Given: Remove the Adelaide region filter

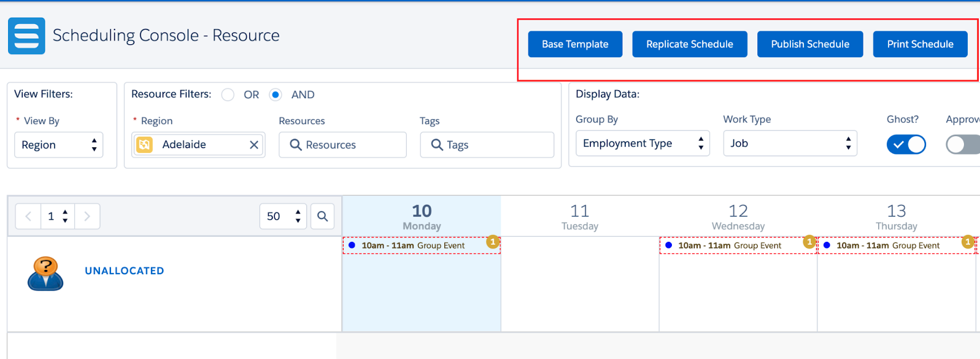Looking at the screenshot, I should [254, 145].
